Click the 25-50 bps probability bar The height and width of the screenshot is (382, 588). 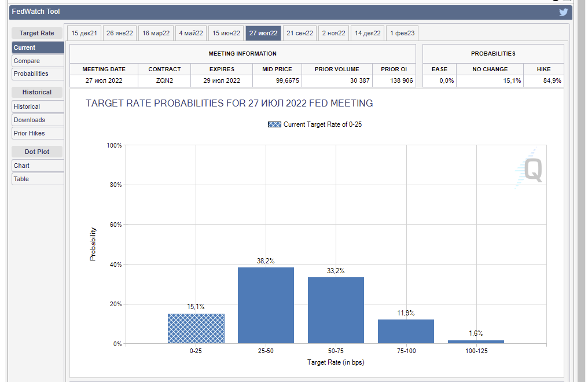tap(266, 306)
